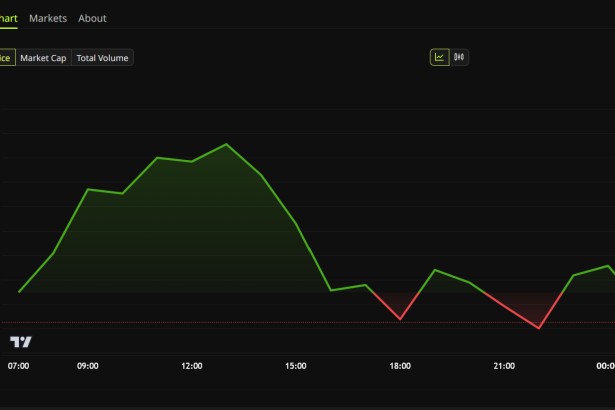
Task: Select the line chart view icon
Action: pyautogui.click(x=440, y=57)
